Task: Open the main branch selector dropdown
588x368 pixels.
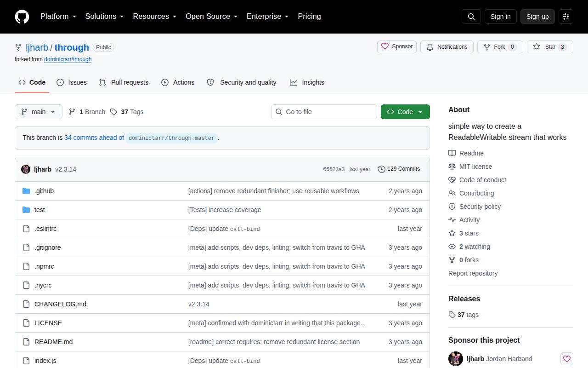Action: click(39, 112)
